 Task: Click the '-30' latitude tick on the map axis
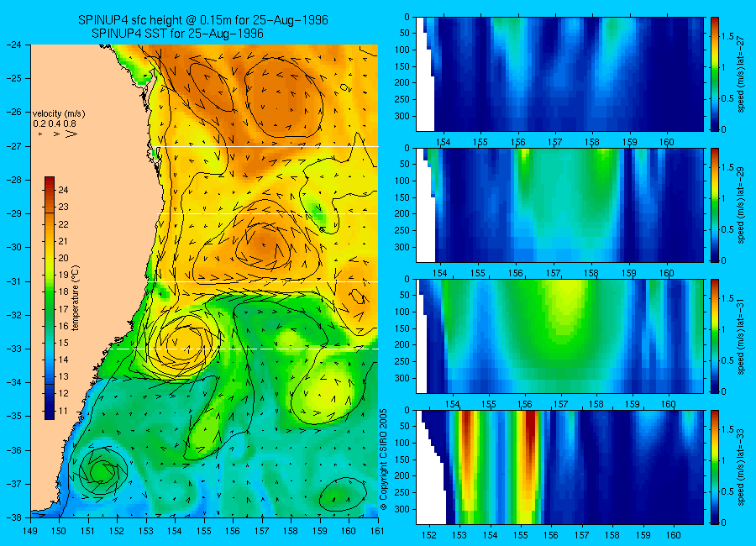click(x=14, y=247)
